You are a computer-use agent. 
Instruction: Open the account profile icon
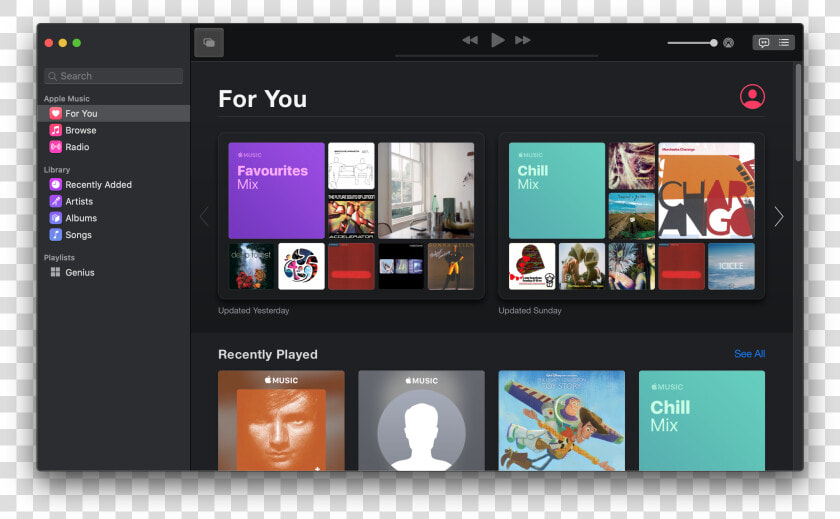pyautogui.click(x=752, y=96)
